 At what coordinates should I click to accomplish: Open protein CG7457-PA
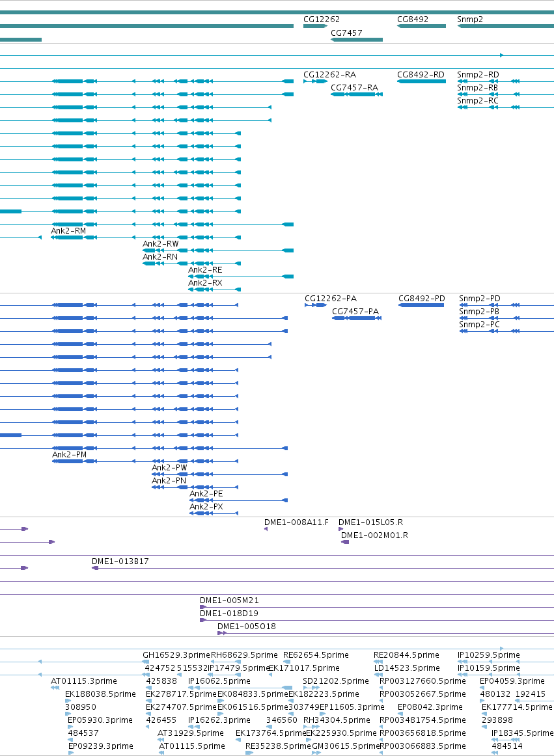coord(357,318)
